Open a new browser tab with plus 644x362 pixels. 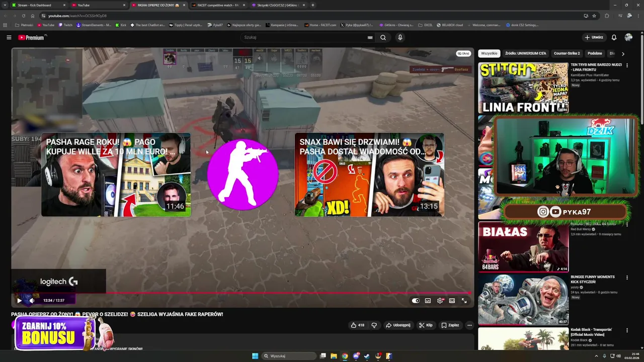(x=313, y=5)
